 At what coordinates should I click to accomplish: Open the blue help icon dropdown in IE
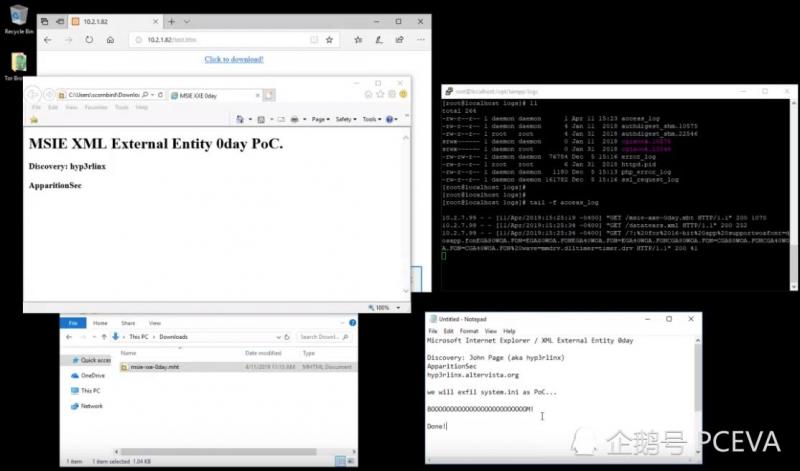[392, 119]
